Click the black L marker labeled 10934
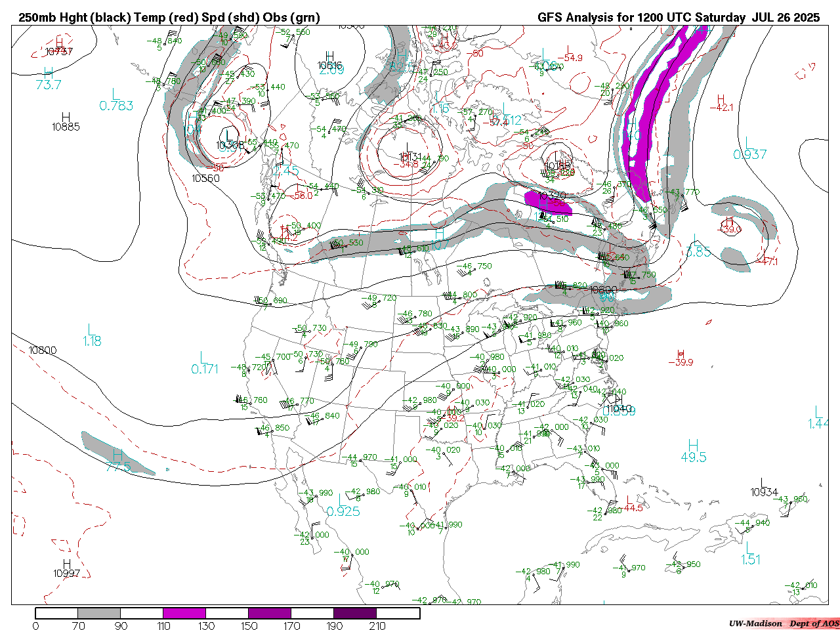The width and height of the screenshot is (840, 630). coord(763,483)
